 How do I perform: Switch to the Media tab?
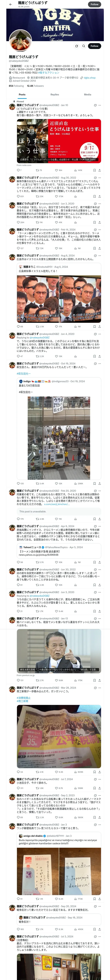pos(88,94)
